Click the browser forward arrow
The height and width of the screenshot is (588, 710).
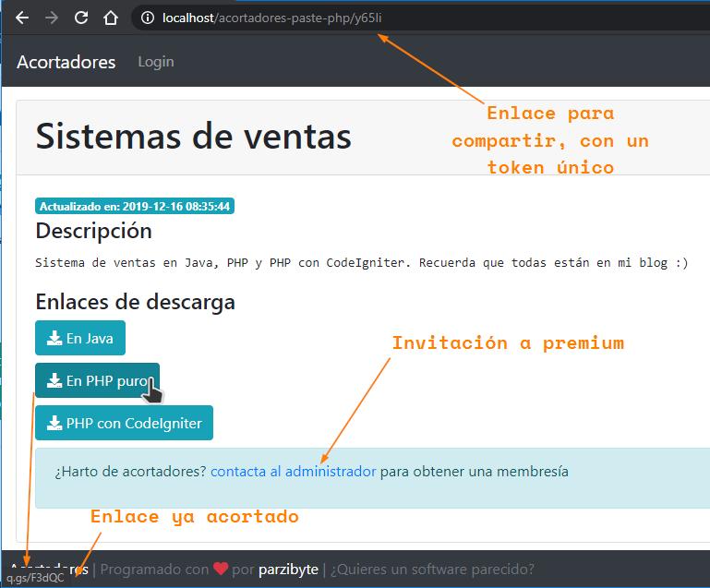(x=52, y=18)
